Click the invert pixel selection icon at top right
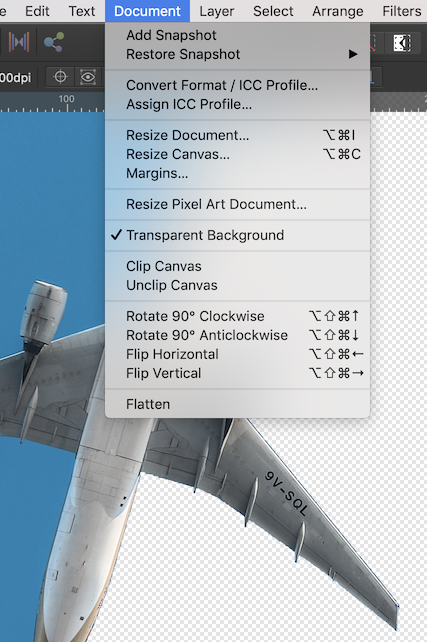This screenshot has width=427, height=642. tap(402, 43)
